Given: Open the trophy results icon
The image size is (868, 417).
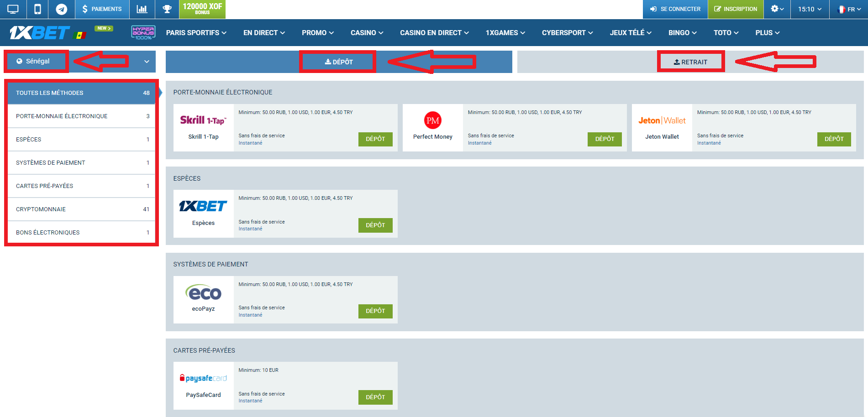Looking at the screenshot, I should tap(167, 9).
